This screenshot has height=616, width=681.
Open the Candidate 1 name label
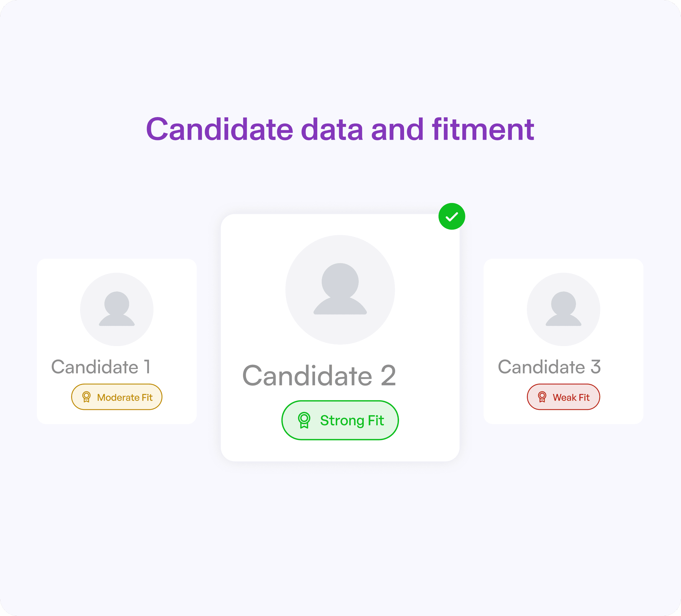click(101, 367)
